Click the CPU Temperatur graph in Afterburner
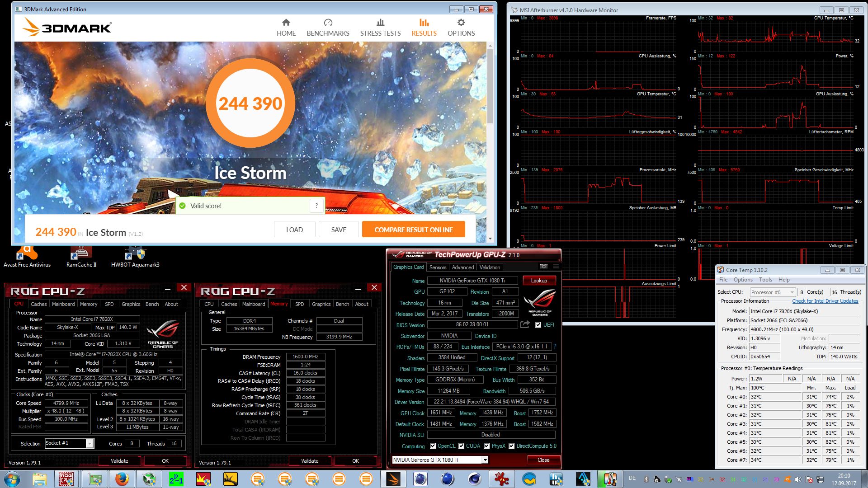 pyautogui.click(x=776, y=35)
